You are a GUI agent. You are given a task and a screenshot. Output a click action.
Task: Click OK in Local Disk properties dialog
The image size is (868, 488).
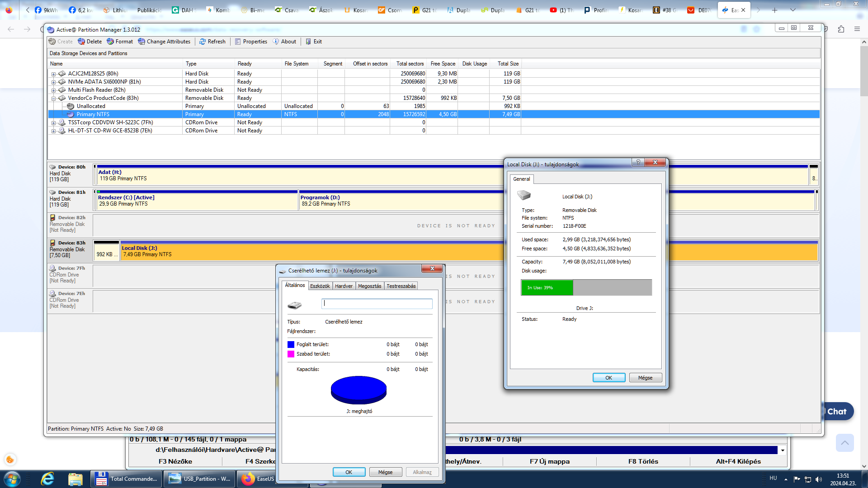click(609, 378)
